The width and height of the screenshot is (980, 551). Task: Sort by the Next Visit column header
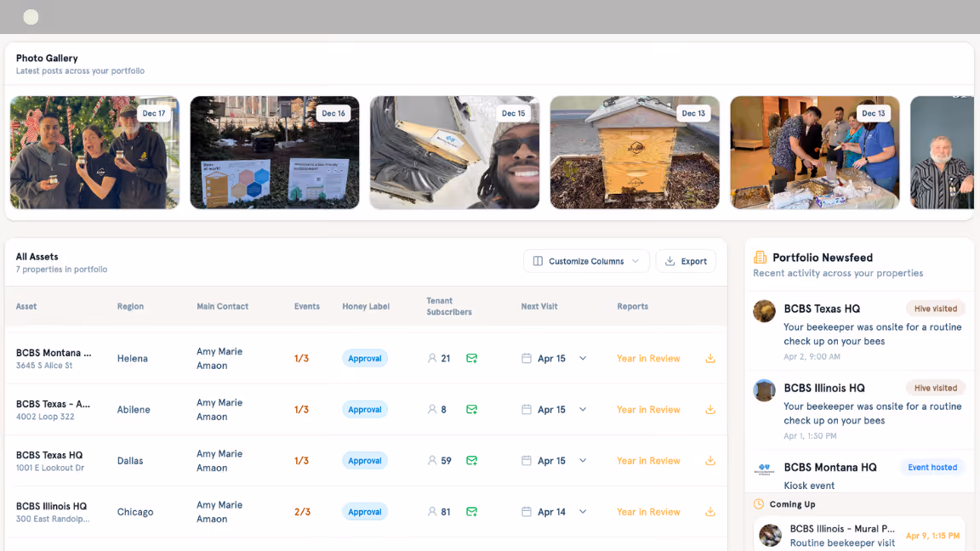539,307
